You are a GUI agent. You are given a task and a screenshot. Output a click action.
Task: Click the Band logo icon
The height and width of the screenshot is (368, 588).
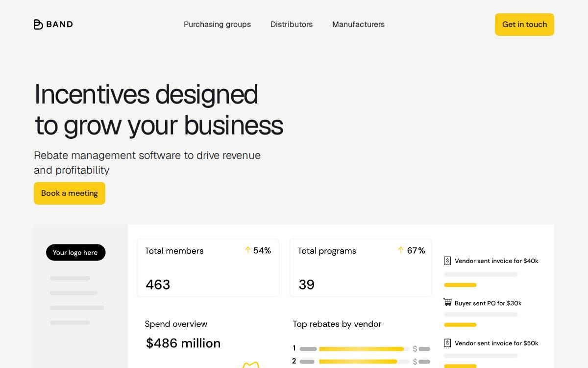coord(38,25)
